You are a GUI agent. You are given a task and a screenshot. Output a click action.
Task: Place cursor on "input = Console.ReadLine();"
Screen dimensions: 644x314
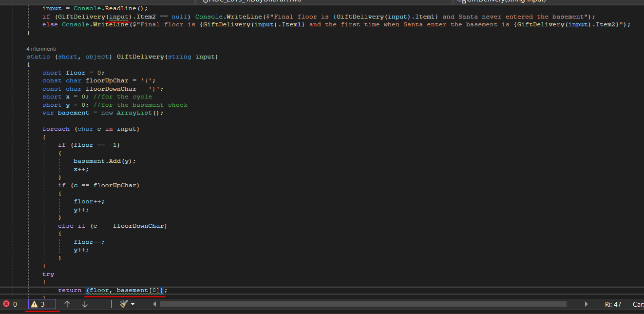point(95,9)
